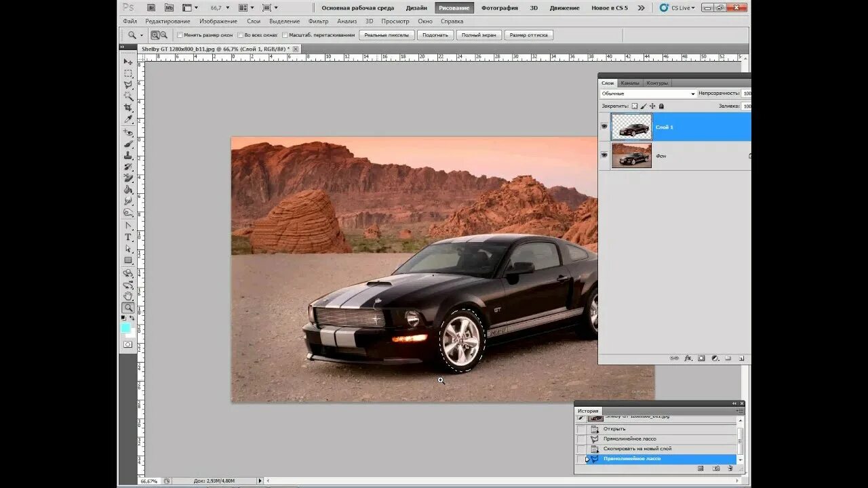
Task: Select the Healing Brush tool
Action: click(x=128, y=133)
